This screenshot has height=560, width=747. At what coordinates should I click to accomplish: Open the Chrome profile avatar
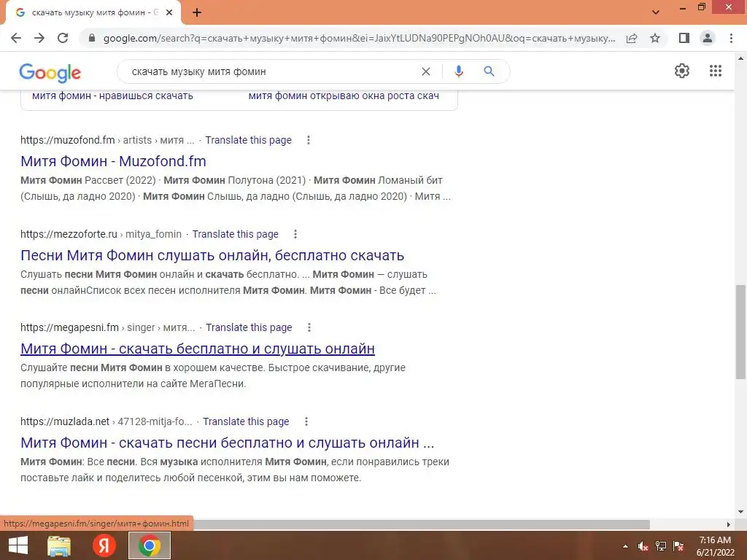coord(708,38)
